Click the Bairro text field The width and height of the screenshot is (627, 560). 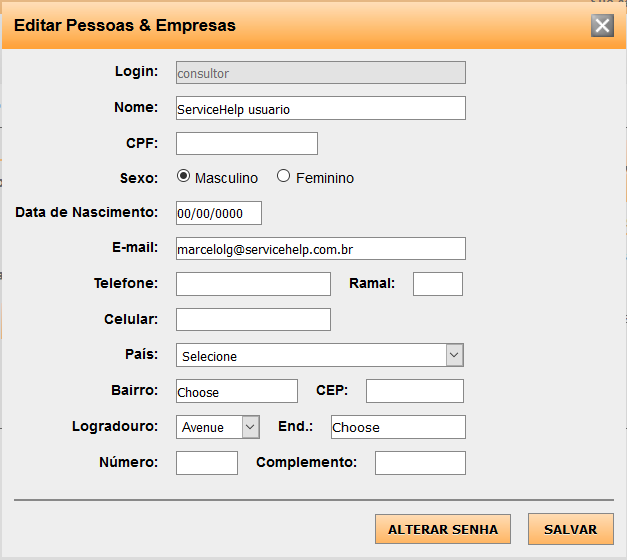click(x=236, y=391)
